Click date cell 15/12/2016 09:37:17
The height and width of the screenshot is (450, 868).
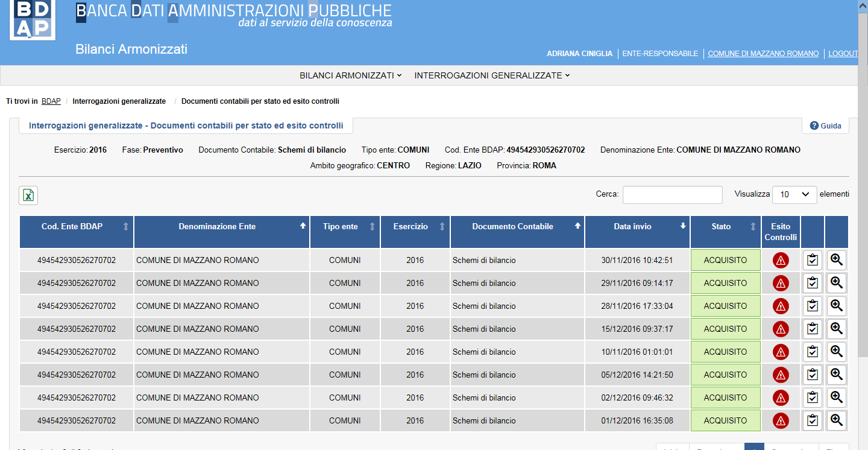tap(637, 329)
